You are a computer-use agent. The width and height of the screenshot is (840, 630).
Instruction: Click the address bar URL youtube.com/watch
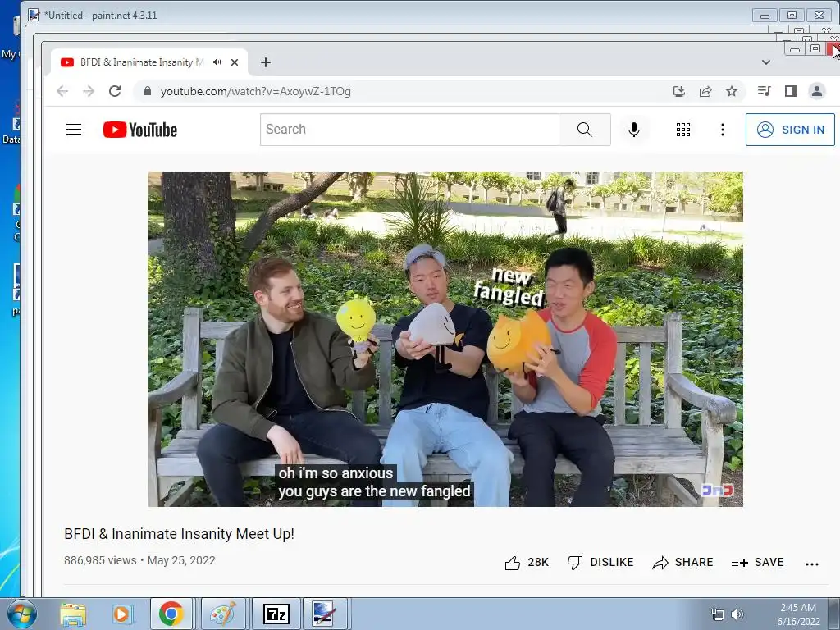click(256, 91)
